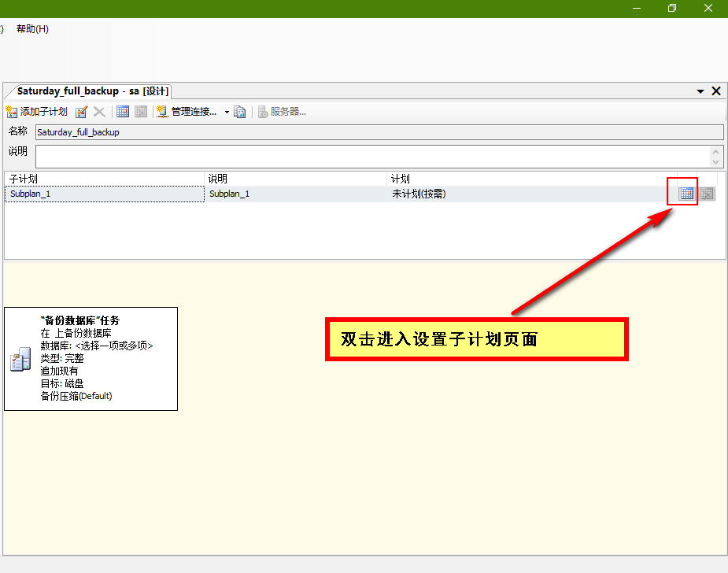The image size is (728, 573).
Task: Click the description (说明) text field
Action: (x=370, y=156)
